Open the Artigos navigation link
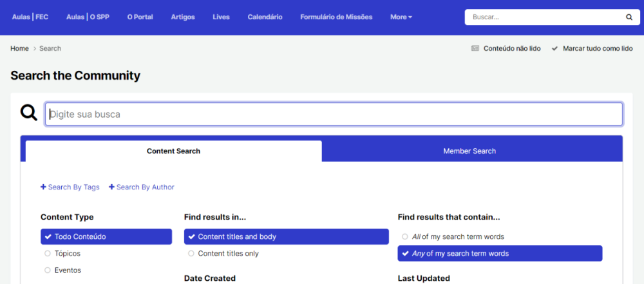The width and height of the screenshot is (644, 284). click(x=183, y=17)
